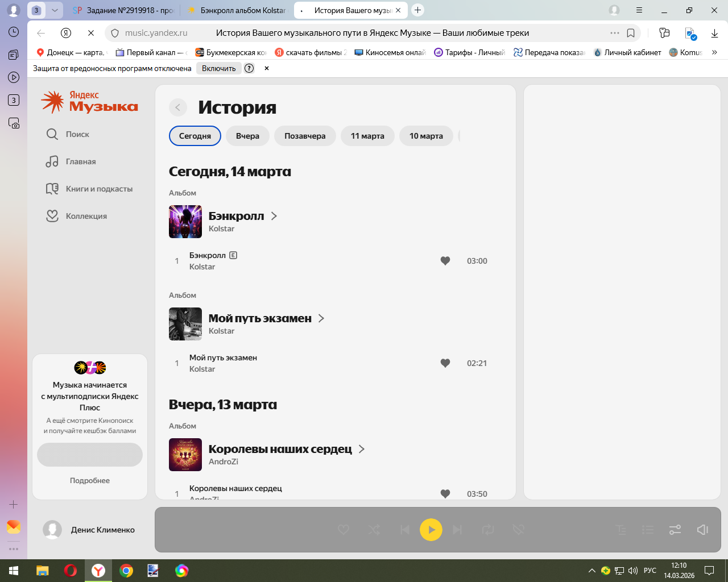This screenshot has width=728, height=582.
Task: Open the browser main menu hamburger icon
Action: [x=639, y=10]
